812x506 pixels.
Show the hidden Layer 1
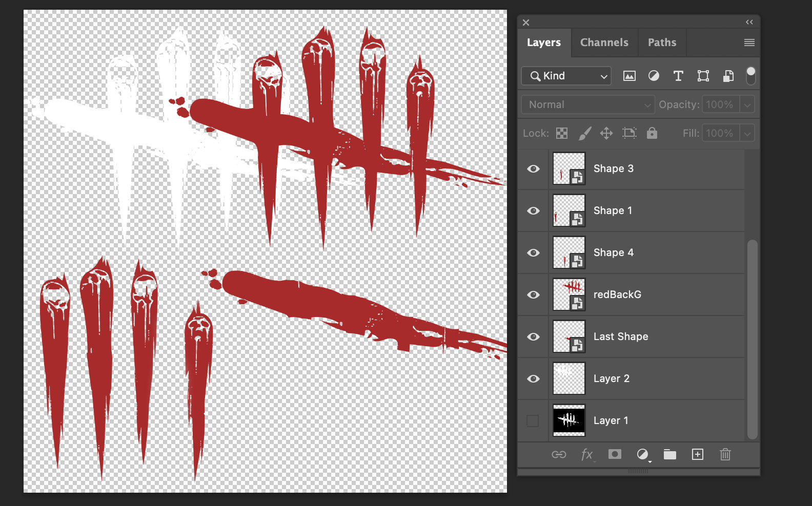tap(533, 420)
